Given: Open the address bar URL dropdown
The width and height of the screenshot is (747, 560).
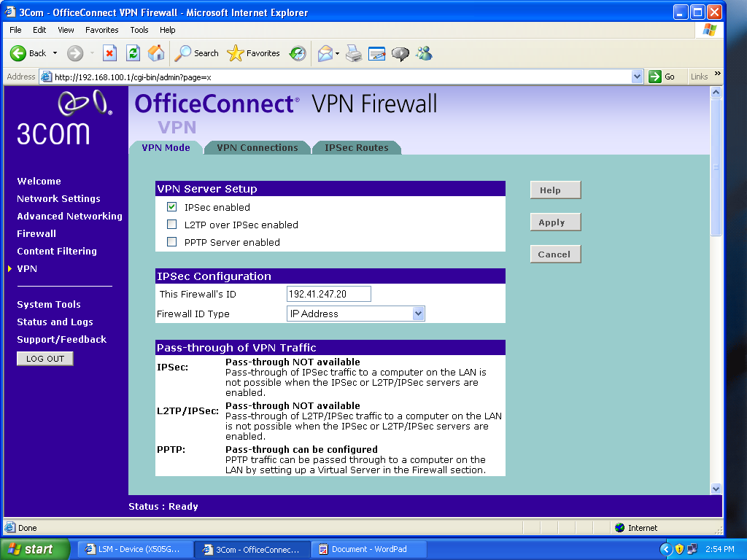Looking at the screenshot, I should click(637, 77).
